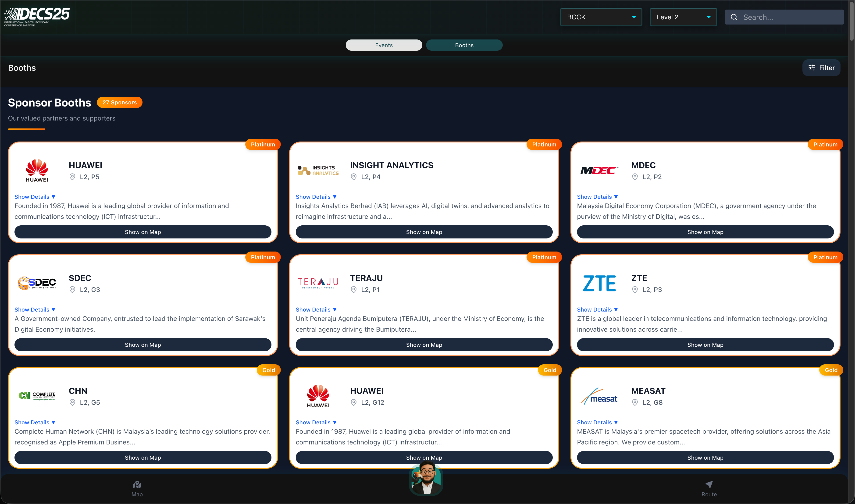Click the 27 Sponsors badge
Image resolution: width=855 pixels, height=504 pixels.
tap(120, 102)
